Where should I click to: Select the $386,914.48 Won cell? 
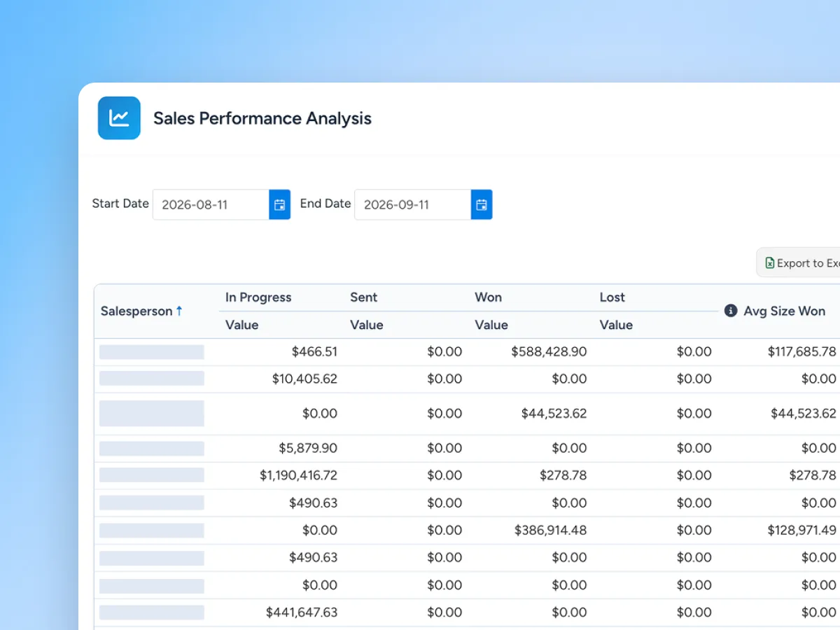click(x=551, y=530)
